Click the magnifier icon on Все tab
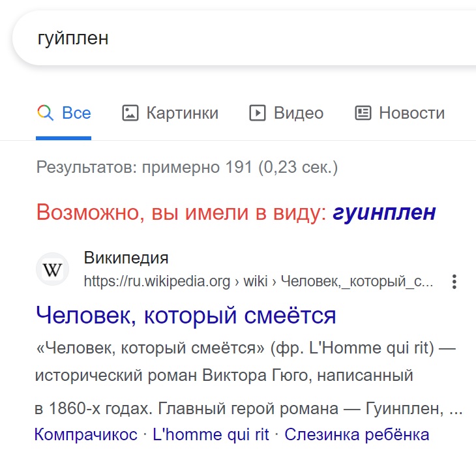Screen dimensions: 476x450 tap(46, 113)
